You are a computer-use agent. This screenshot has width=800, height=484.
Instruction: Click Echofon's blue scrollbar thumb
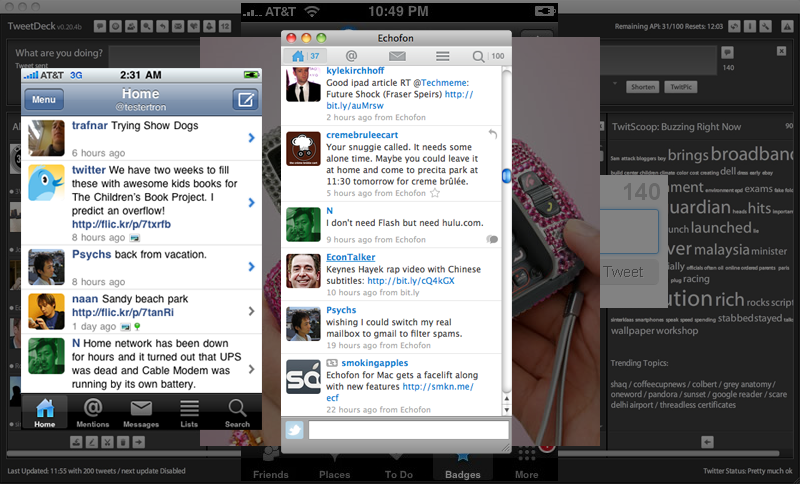pyautogui.click(x=506, y=176)
